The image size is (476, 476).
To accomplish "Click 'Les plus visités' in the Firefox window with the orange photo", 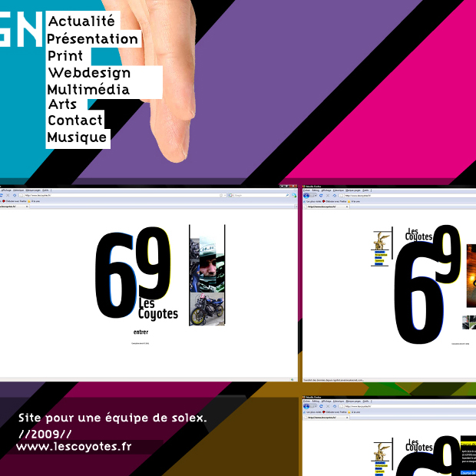I will (x=312, y=201).
